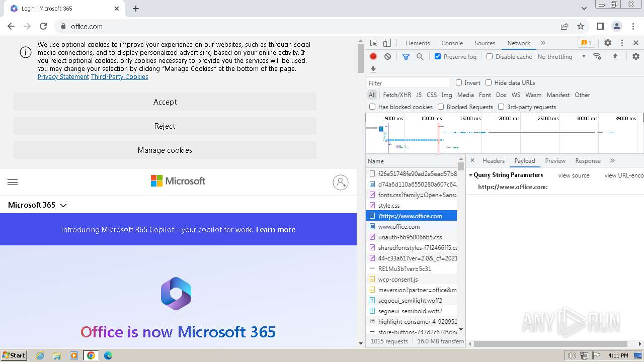This screenshot has height=362, width=644.
Task: Select the inspect element picker icon
Action: pos(373,43)
